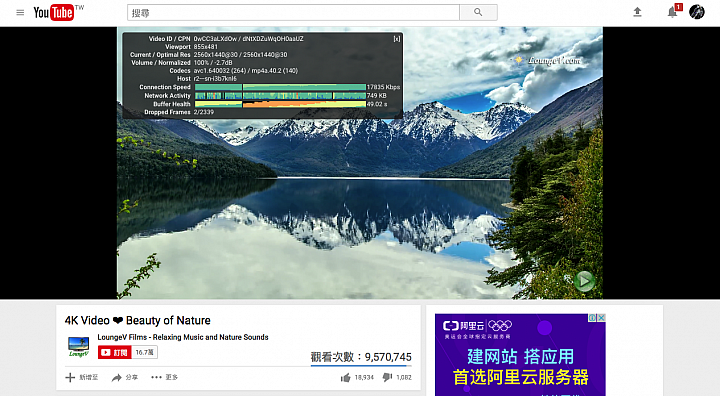Open the hamburger guide menu
720x396 pixels.
(x=20, y=12)
